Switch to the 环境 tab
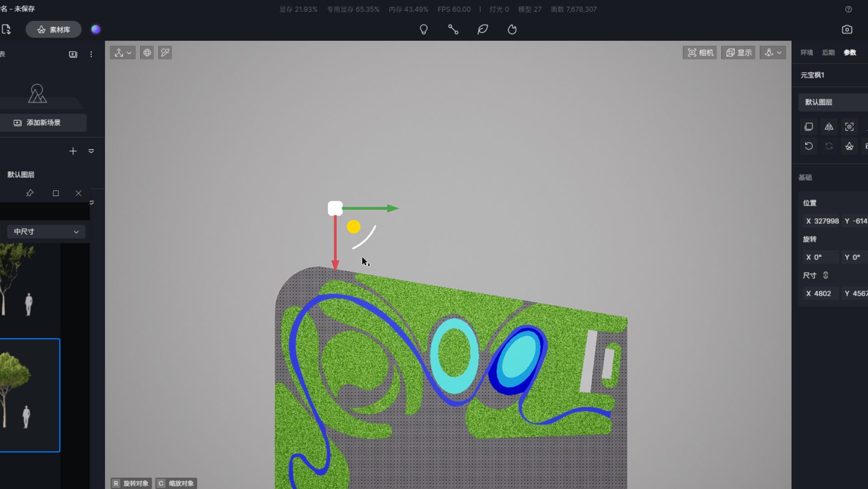 click(806, 53)
